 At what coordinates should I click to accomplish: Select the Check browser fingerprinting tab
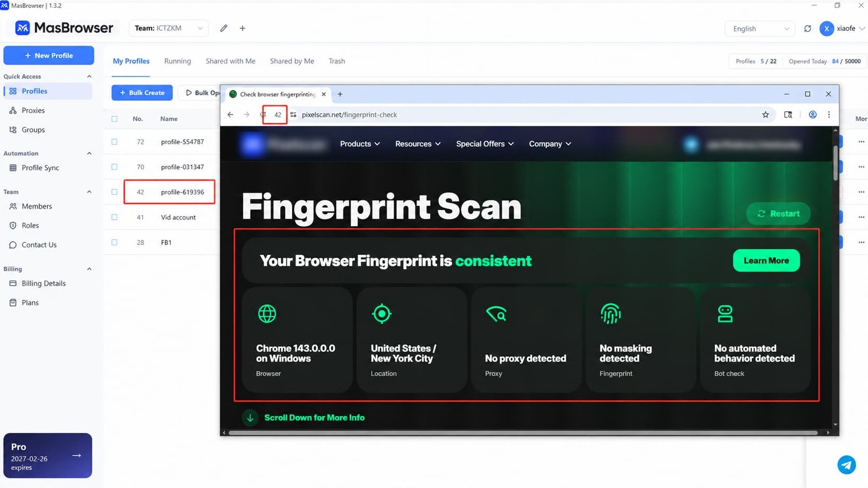point(278,94)
